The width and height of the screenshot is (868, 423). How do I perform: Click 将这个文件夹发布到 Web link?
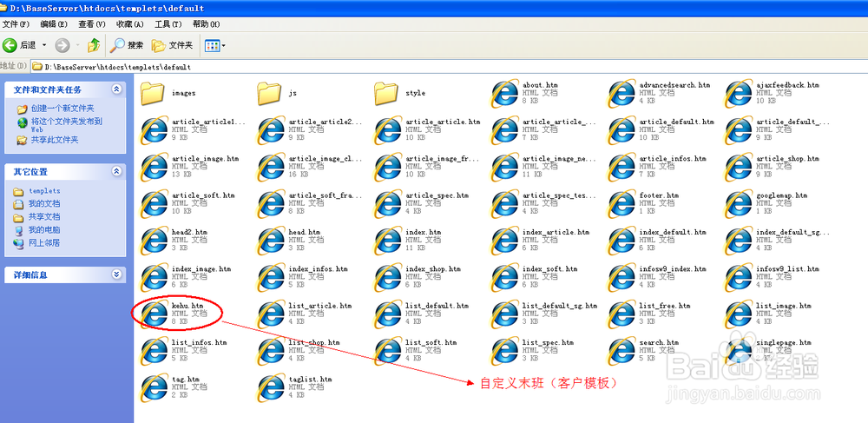67,124
